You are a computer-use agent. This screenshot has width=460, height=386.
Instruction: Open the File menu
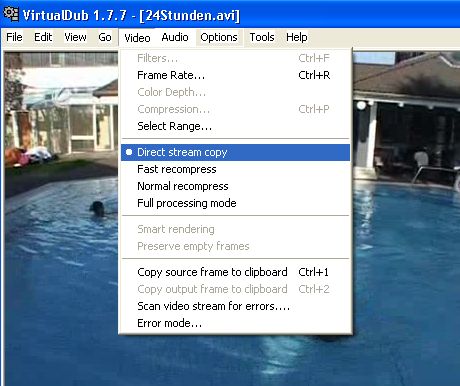coord(14,37)
